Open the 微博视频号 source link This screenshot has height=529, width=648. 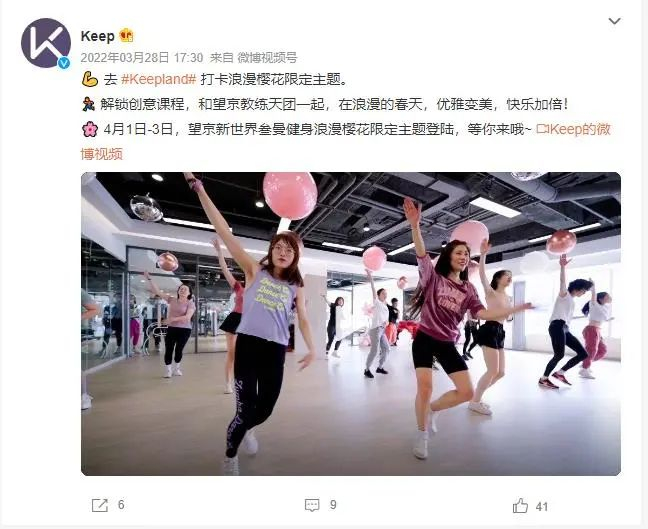coord(267,57)
